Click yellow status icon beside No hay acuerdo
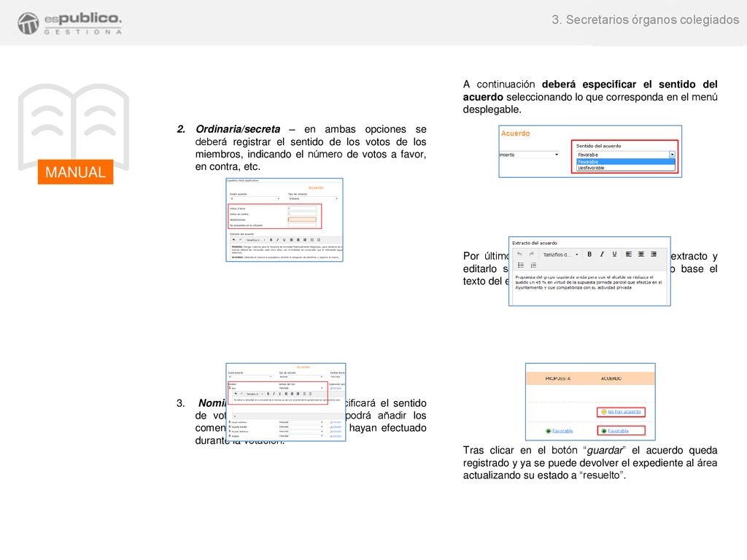The image size is (747, 560). [603, 411]
